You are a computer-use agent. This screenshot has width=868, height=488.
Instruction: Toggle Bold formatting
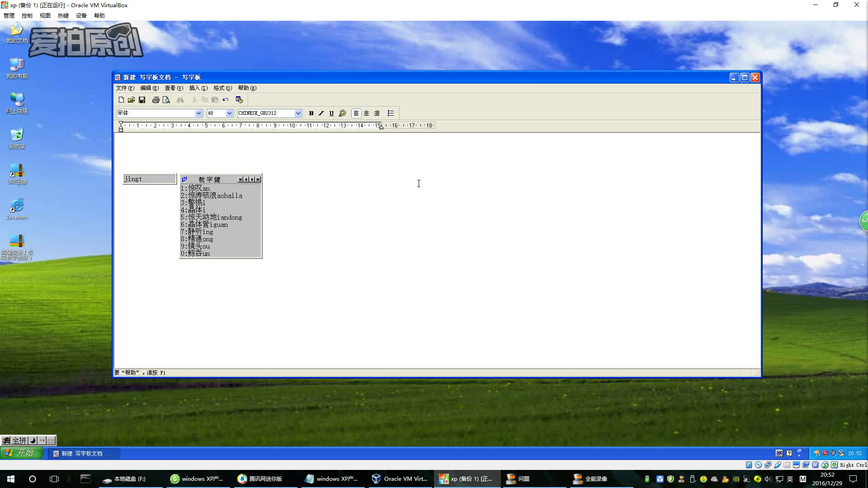pyautogui.click(x=311, y=113)
